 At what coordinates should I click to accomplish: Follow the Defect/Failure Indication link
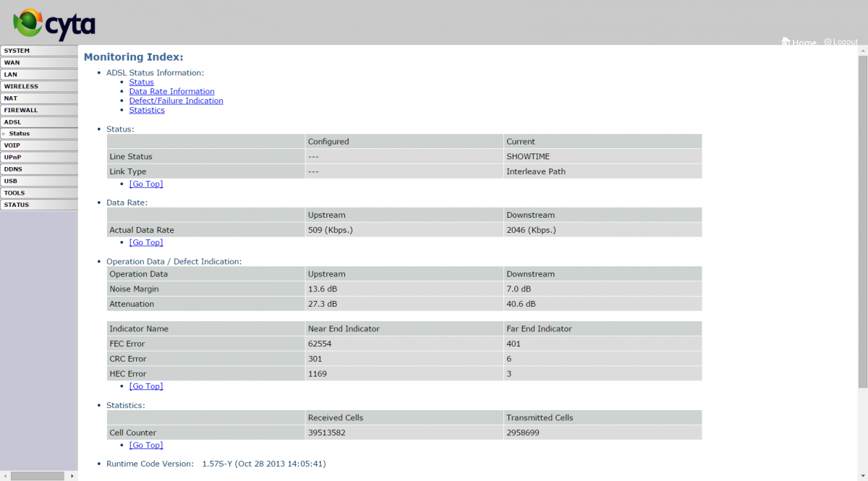click(x=176, y=101)
